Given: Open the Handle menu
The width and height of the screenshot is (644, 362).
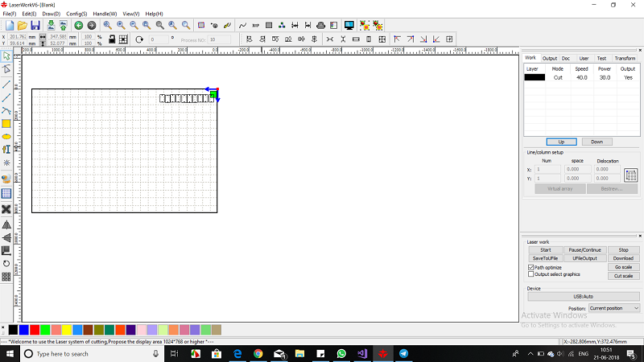Looking at the screenshot, I should (x=105, y=14).
